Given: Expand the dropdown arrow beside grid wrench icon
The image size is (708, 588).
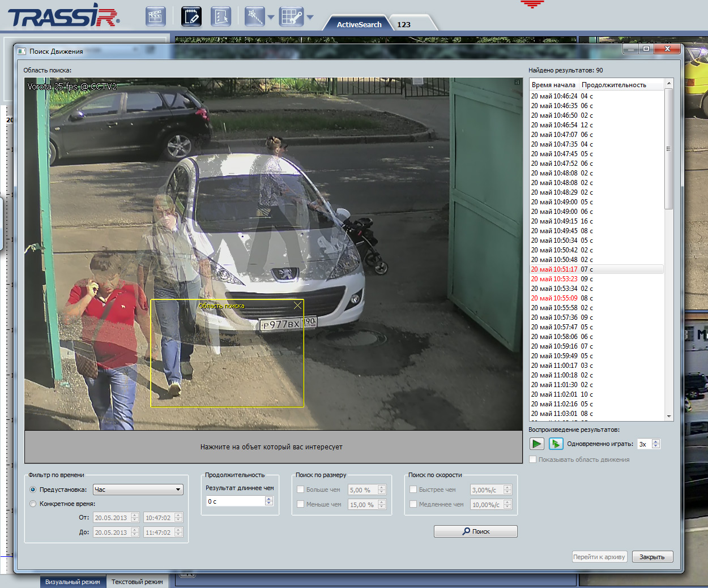Looking at the screenshot, I should 310,18.
